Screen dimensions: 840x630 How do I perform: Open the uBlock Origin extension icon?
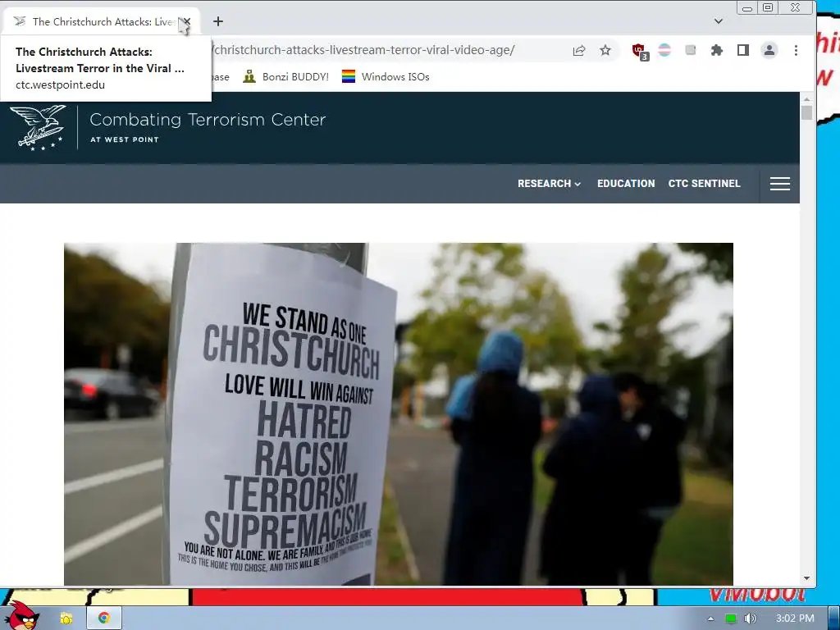pos(640,52)
